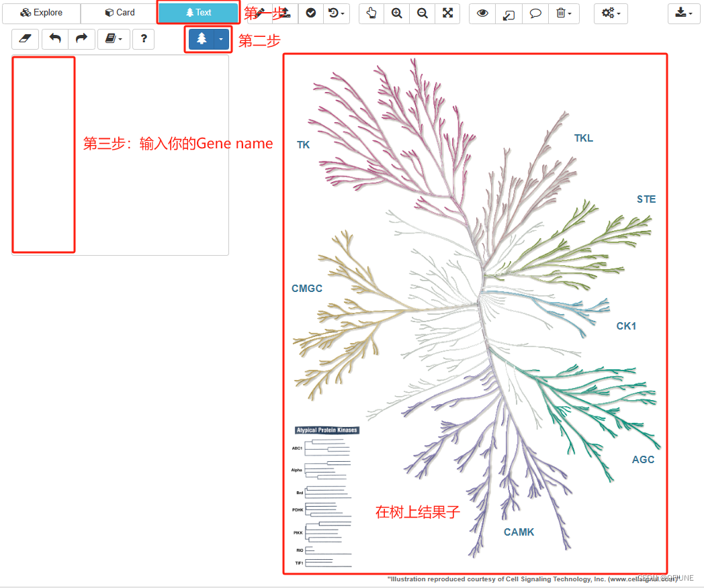Image resolution: width=704 pixels, height=588 pixels.
Task: Click the ABC1 atypical kinase label
Action: pyautogui.click(x=297, y=448)
